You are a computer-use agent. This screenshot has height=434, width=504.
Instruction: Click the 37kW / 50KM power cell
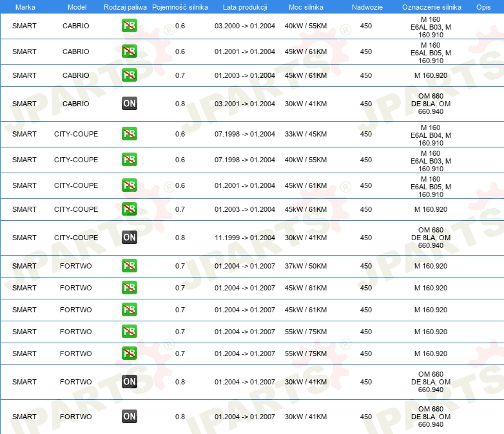pyautogui.click(x=305, y=266)
